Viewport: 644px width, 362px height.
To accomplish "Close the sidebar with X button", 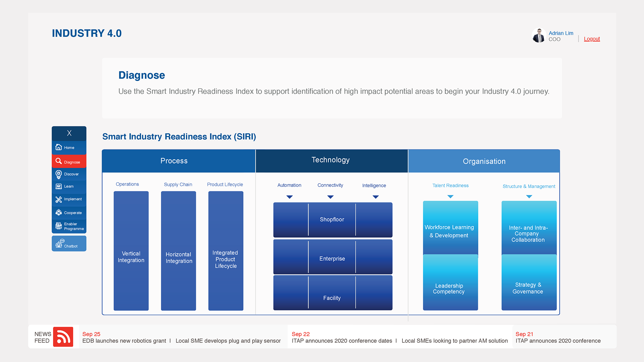I will (x=69, y=133).
